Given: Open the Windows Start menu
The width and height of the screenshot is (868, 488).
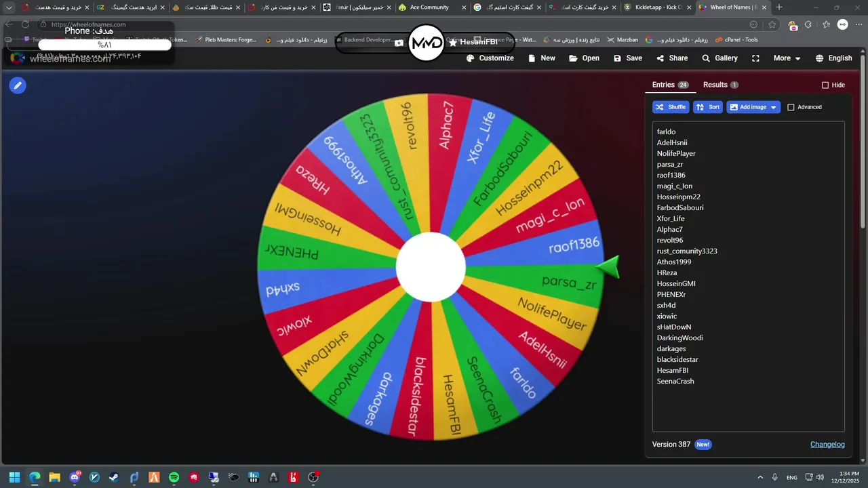Looking at the screenshot, I should point(14,478).
